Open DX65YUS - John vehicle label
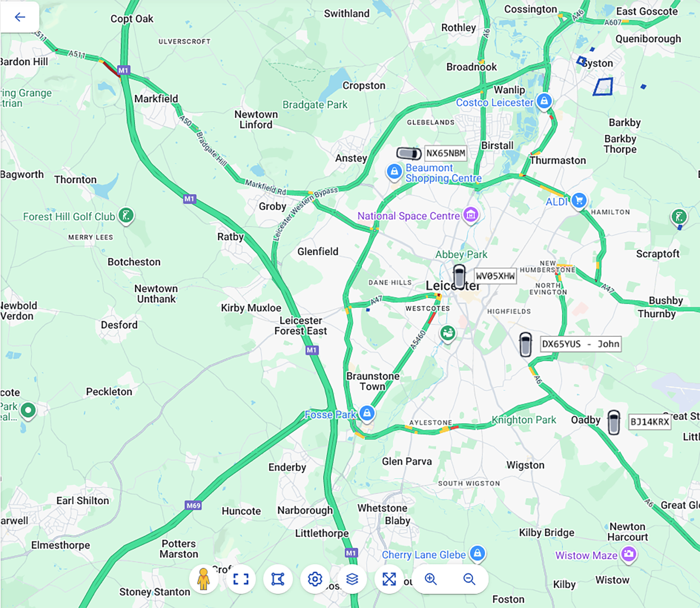This screenshot has width=700, height=608. click(x=580, y=344)
